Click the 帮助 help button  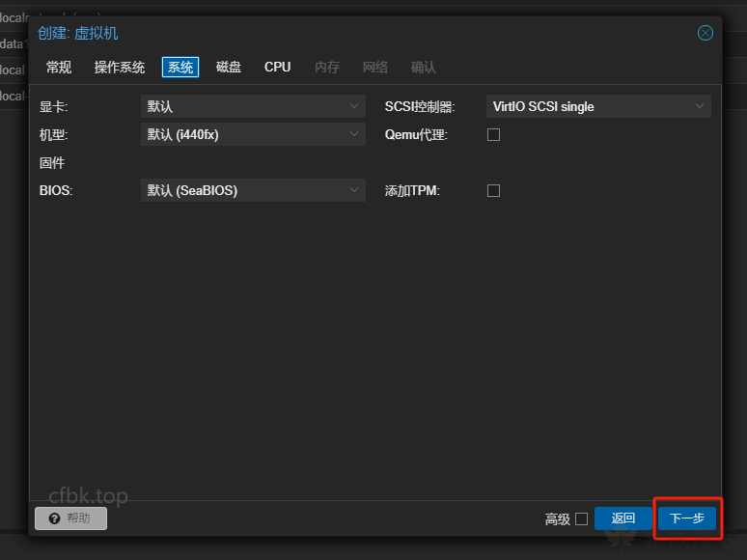(70, 518)
